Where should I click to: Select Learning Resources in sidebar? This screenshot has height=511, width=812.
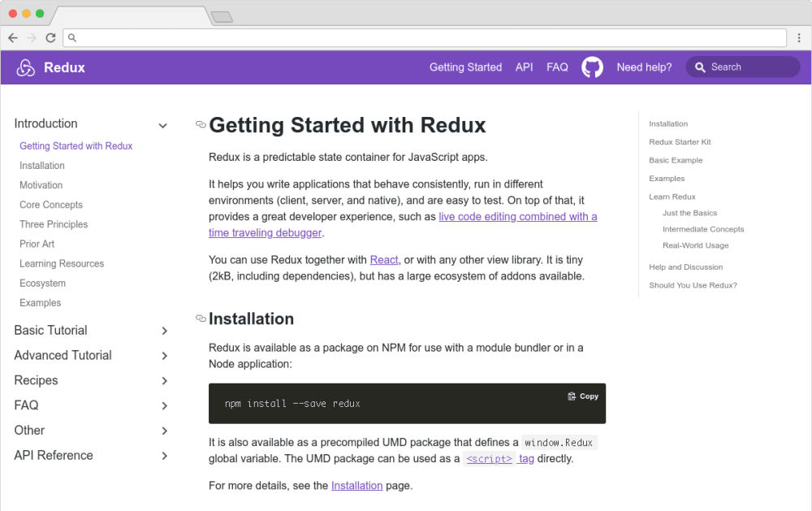click(x=62, y=264)
